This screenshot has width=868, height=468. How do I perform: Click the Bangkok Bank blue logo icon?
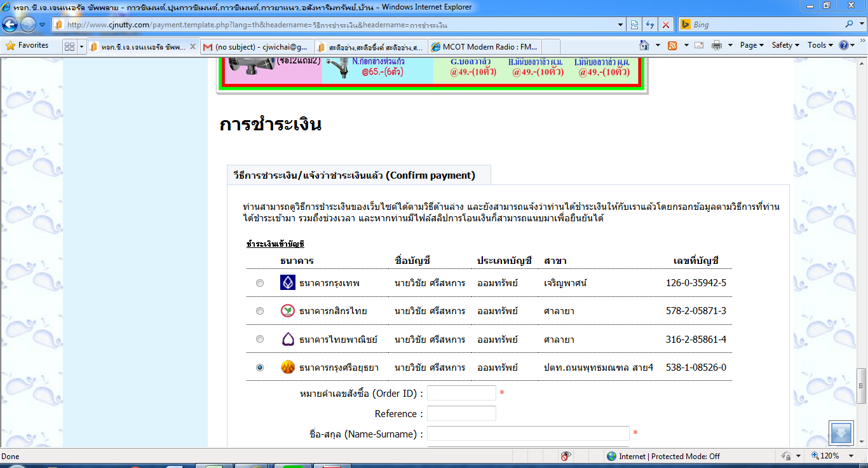click(x=288, y=282)
